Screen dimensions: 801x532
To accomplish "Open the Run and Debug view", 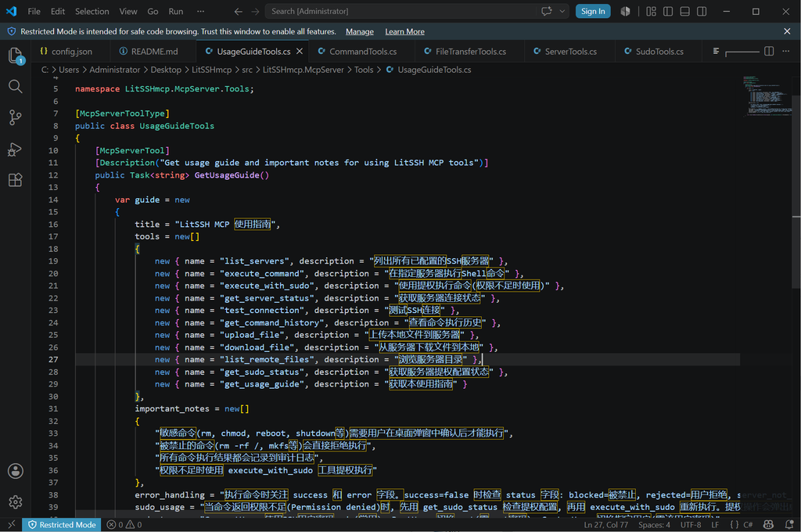I will [16, 149].
